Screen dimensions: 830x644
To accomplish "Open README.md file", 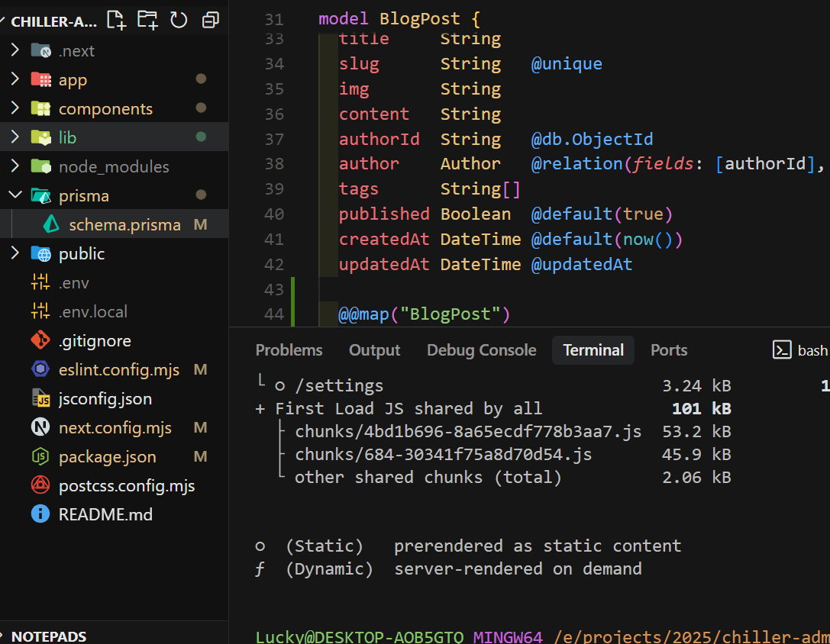I will pyautogui.click(x=105, y=515).
